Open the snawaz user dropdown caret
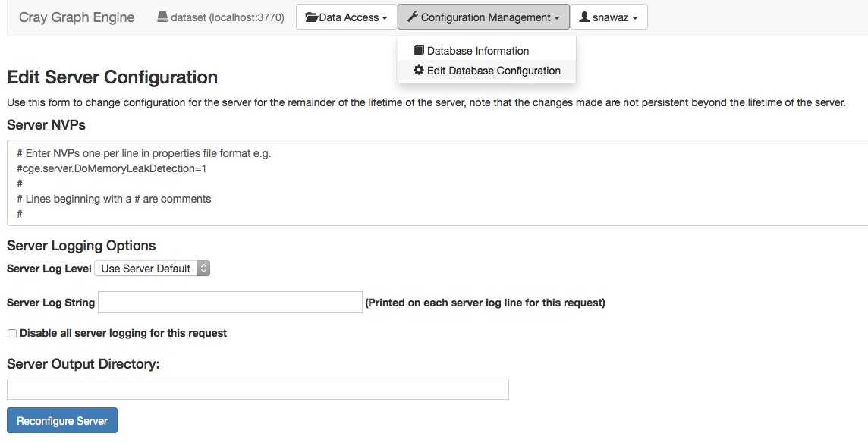 coord(634,18)
